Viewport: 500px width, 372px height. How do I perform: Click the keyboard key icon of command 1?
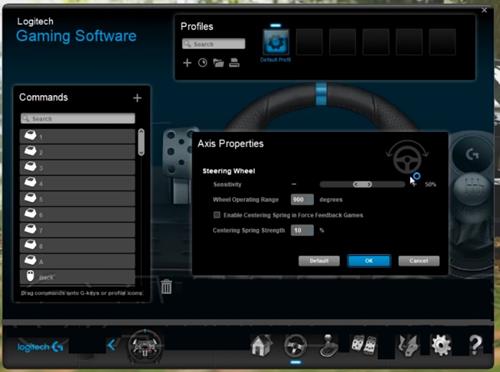[x=30, y=136]
